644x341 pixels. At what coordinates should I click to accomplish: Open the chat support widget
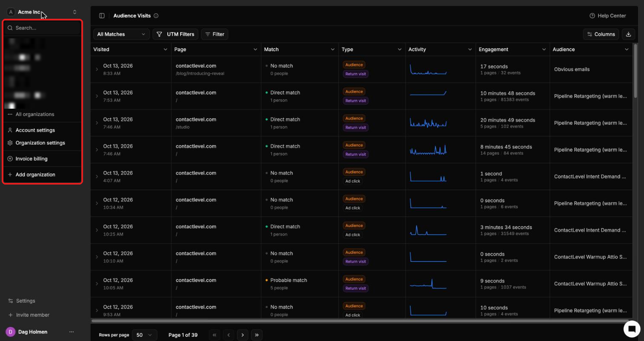[x=632, y=329]
